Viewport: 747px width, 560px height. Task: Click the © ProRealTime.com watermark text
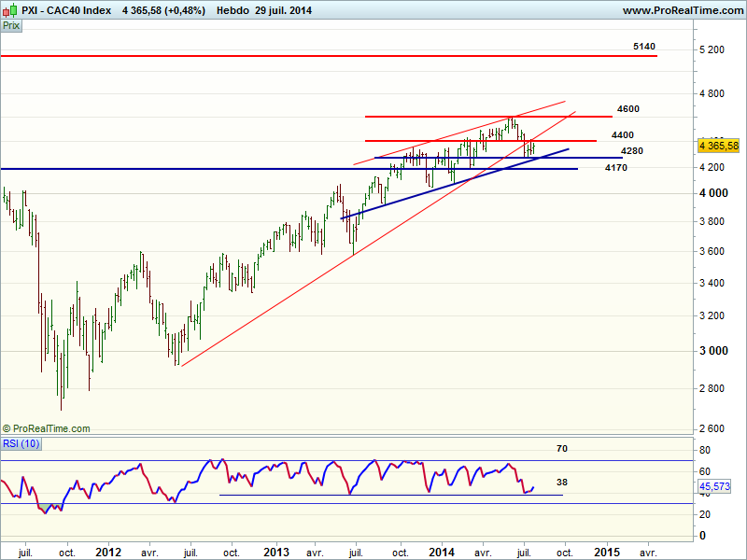[47, 428]
